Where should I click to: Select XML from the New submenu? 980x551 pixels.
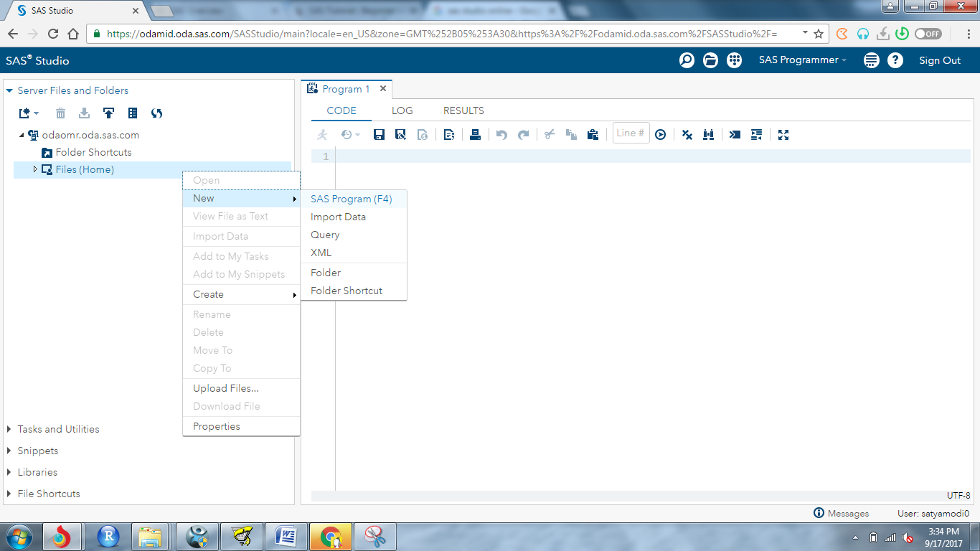354,253
